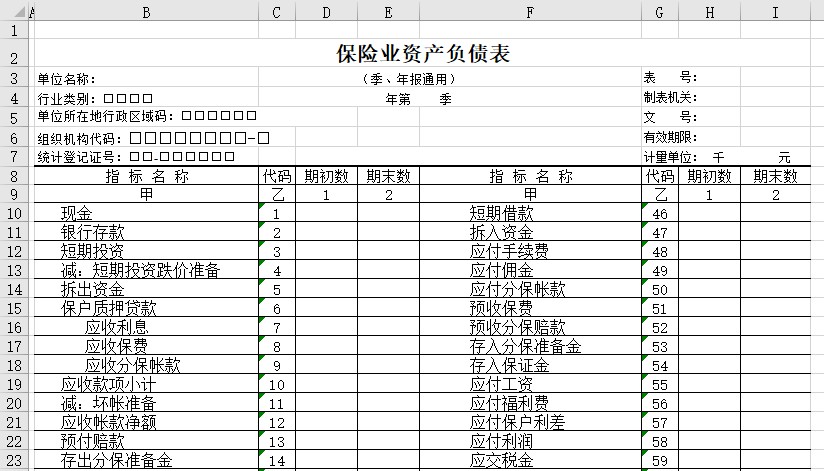Click the 期末数 header in column I
The width and height of the screenshot is (824, 471).
pos(775,176)
